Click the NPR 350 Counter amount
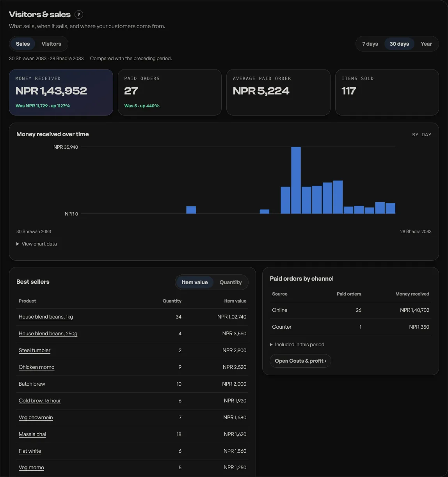 pyautogui.click(x=419, y=327)
